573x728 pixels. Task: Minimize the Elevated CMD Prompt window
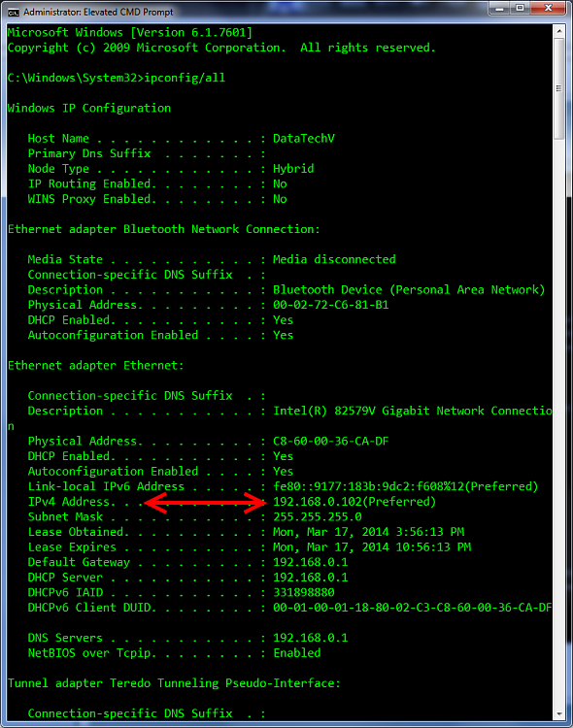(x=499, y=8)
